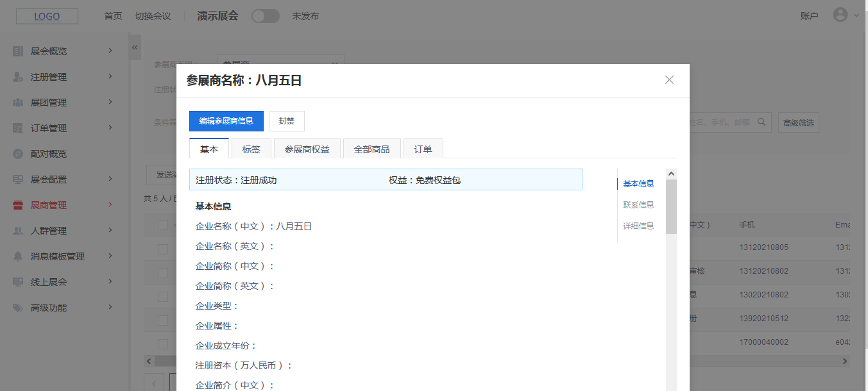Click the 手机 column header
Screen dimensions: 868x391
747,225
